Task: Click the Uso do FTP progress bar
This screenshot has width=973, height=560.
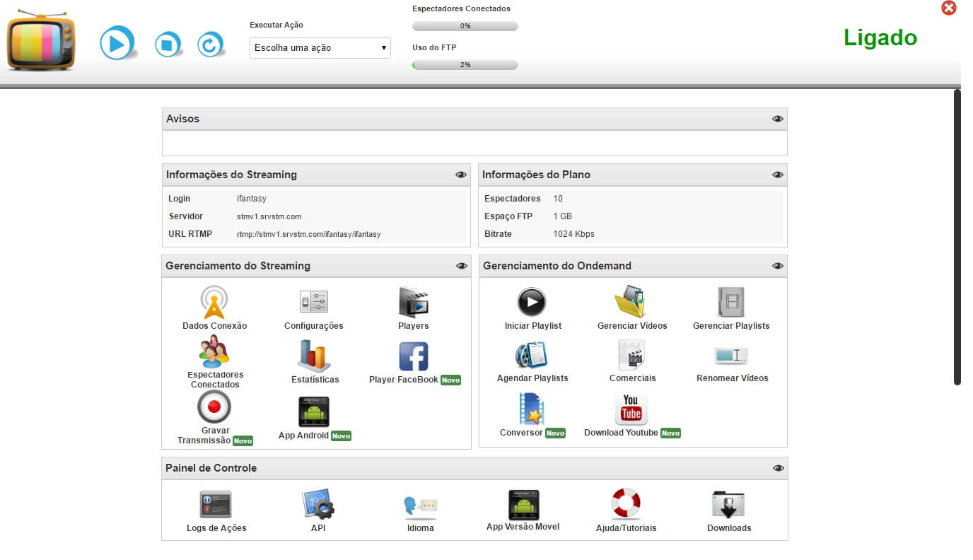Action: pyautogui.click(x=465, y=65)
